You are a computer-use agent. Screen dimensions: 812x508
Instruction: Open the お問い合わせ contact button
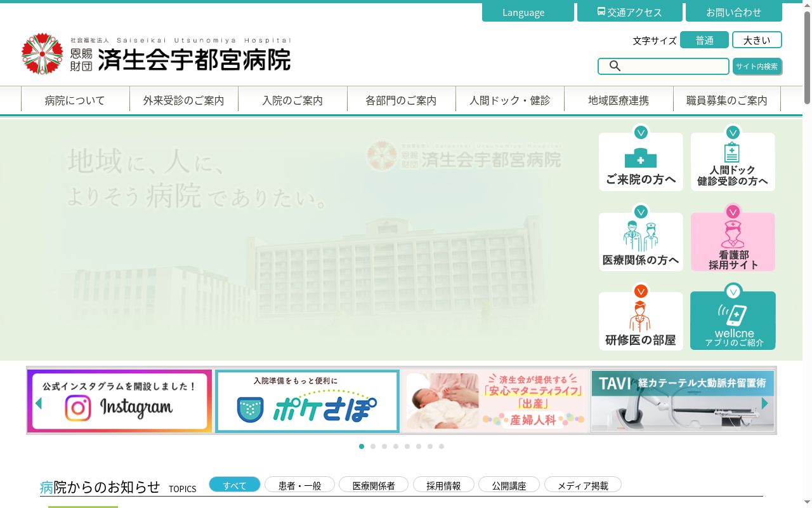pos(734,13)
